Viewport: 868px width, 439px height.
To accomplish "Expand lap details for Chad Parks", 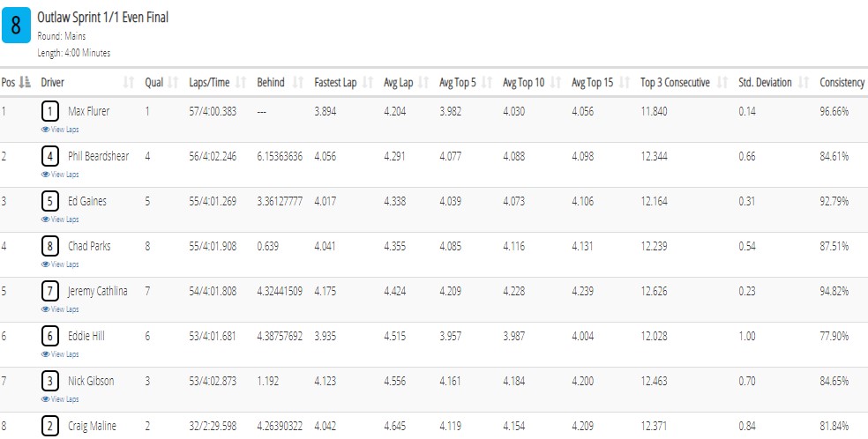I will click(60, 264).
